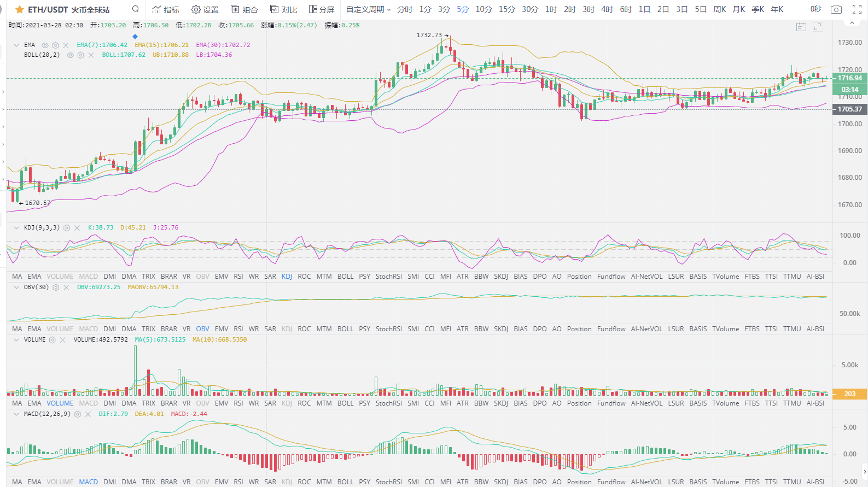Remove the OBV(30) indicator with X
The width and height of the screenshot is (868, 487).
tap(66, 287)
